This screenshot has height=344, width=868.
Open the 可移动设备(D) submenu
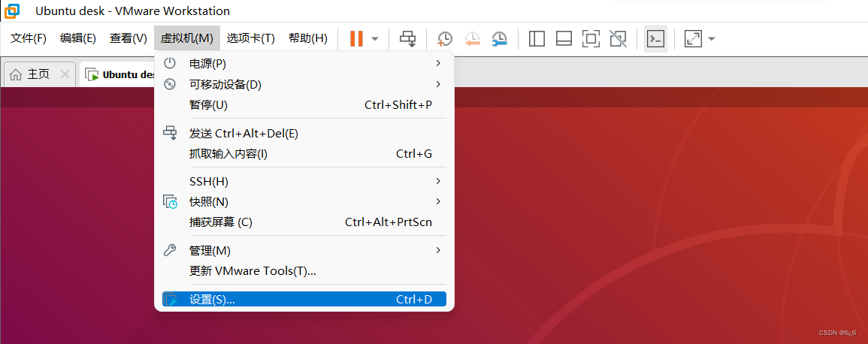304,85
